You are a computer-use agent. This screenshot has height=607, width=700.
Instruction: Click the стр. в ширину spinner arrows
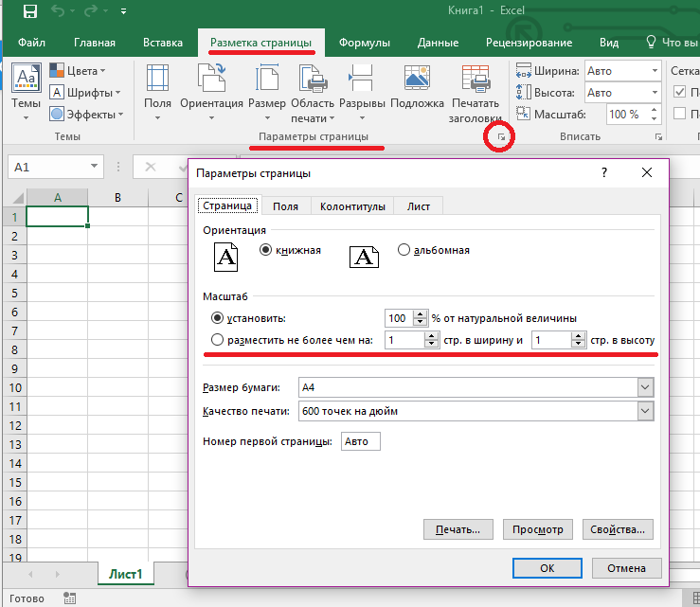pos(431,340)
